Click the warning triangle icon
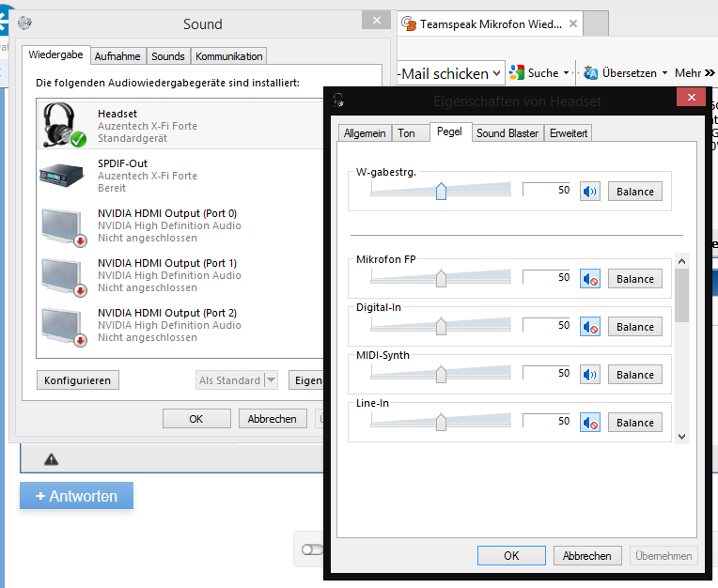 [x=52, y=459]
